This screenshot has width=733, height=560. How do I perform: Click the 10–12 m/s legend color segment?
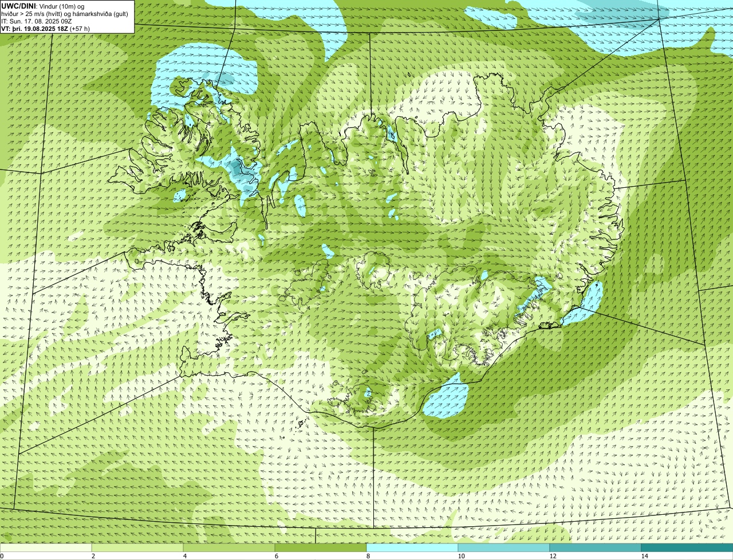pyautogui.click(x=504, y=548)
